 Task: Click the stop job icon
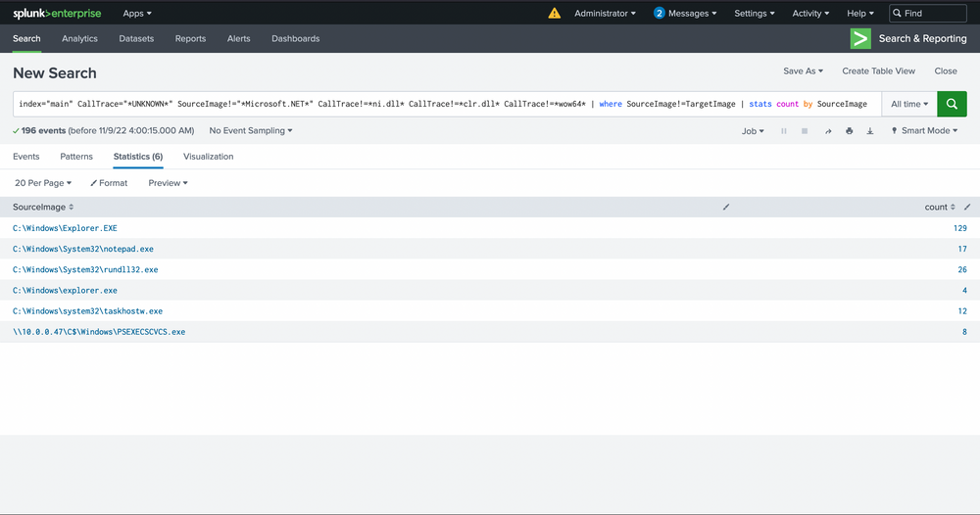tap(805, 131)
